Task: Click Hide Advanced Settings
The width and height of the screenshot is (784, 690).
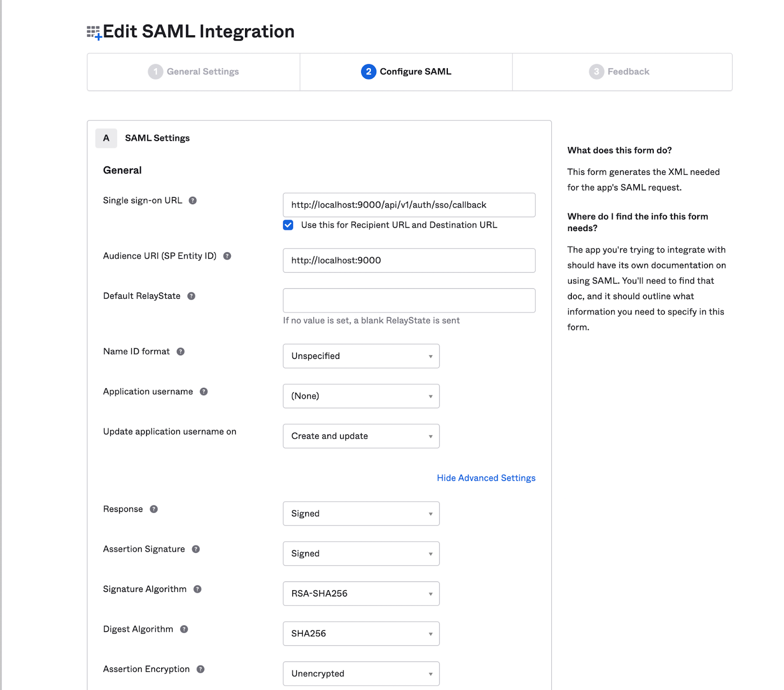Action: coord(486,477)
